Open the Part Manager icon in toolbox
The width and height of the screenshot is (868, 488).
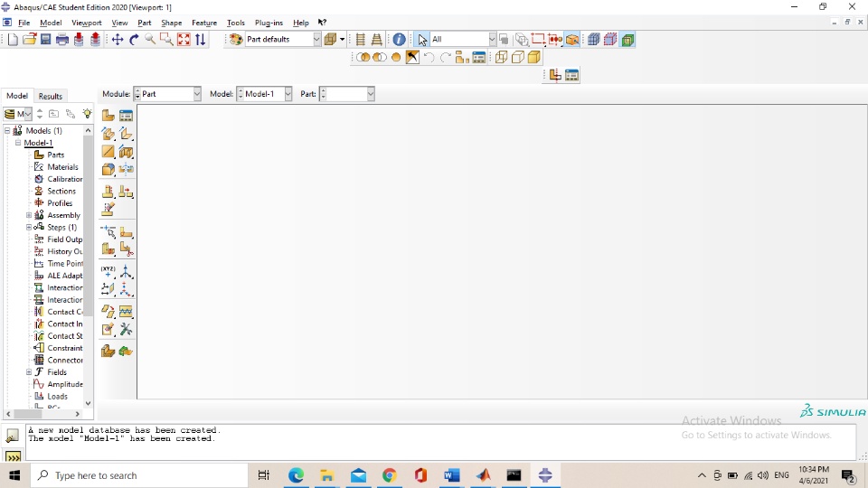pos(127,115)
